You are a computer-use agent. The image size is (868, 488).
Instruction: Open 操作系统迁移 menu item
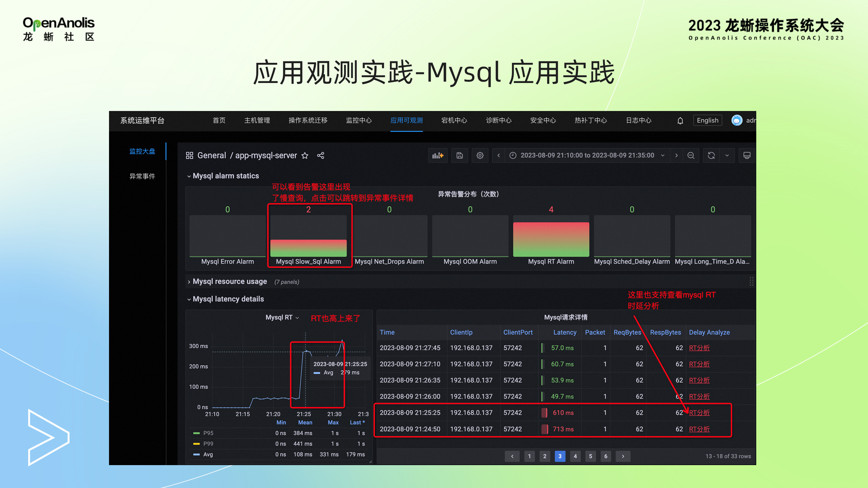[x=308, y=121]
